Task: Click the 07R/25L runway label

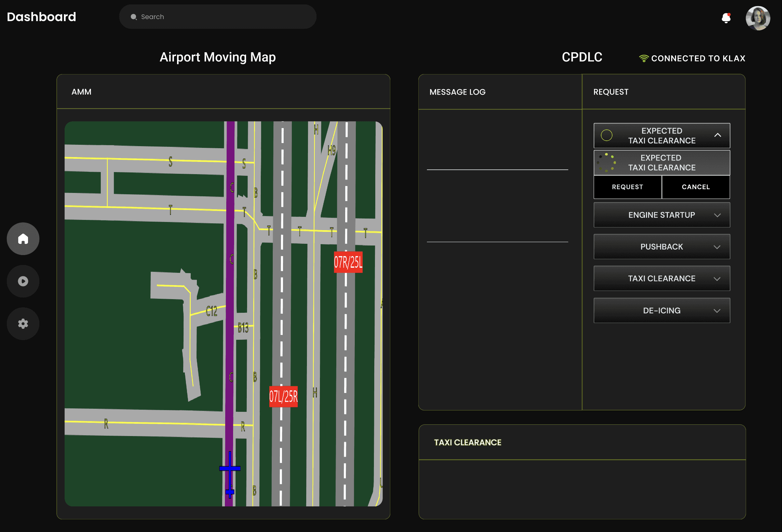Action: pos(348,262)
